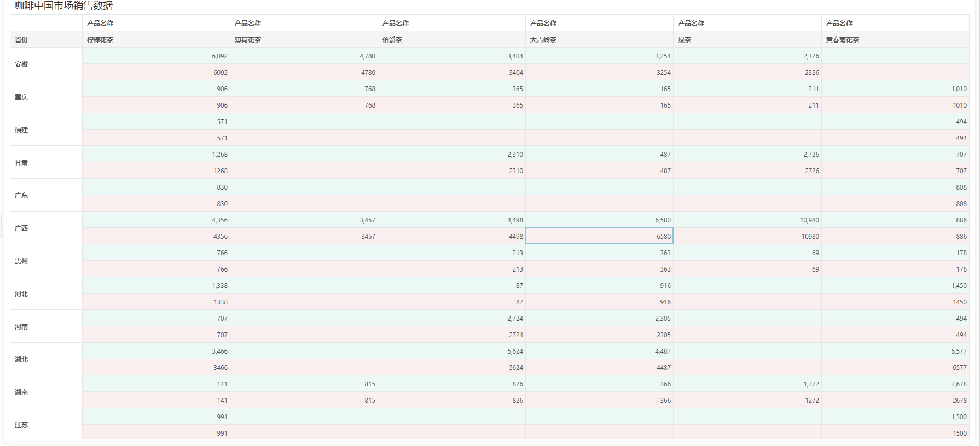Select the 广东 province row label

click(46, 195)
